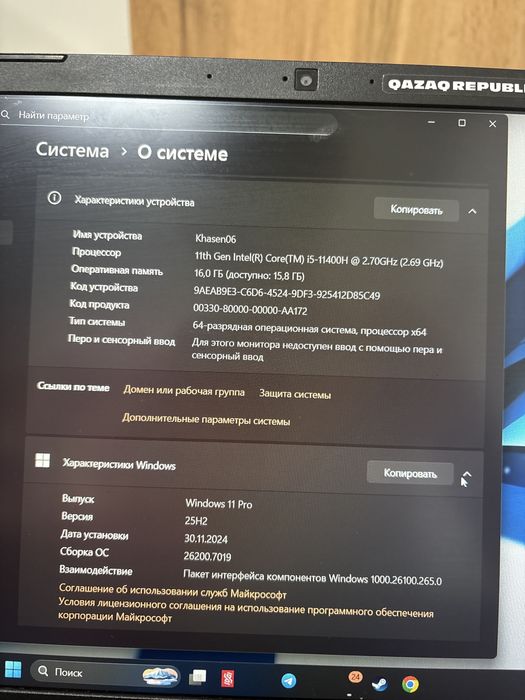The height and width of the screenshot is (700, 525).
Task: Select the Пакет интерфейса компонентов Windows text
Action: click(x=312, y=577)
